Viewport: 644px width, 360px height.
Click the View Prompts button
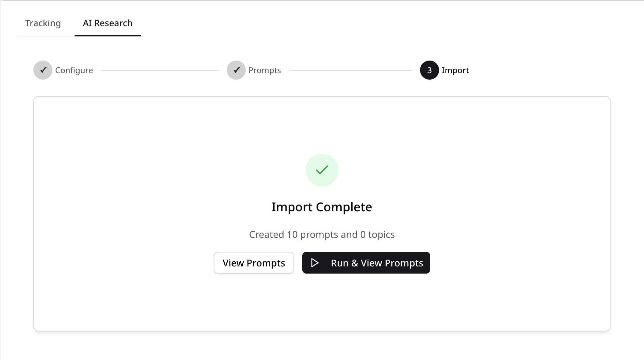pyautogui.click(x=254, y=263)
